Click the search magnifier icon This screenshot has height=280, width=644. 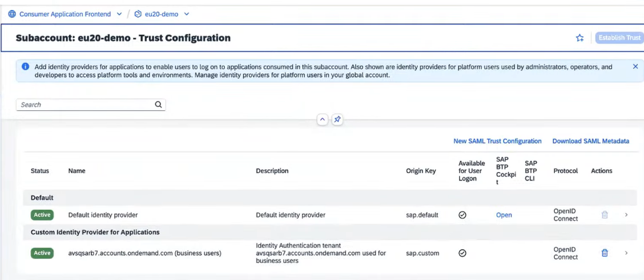(x=158, y=105)
